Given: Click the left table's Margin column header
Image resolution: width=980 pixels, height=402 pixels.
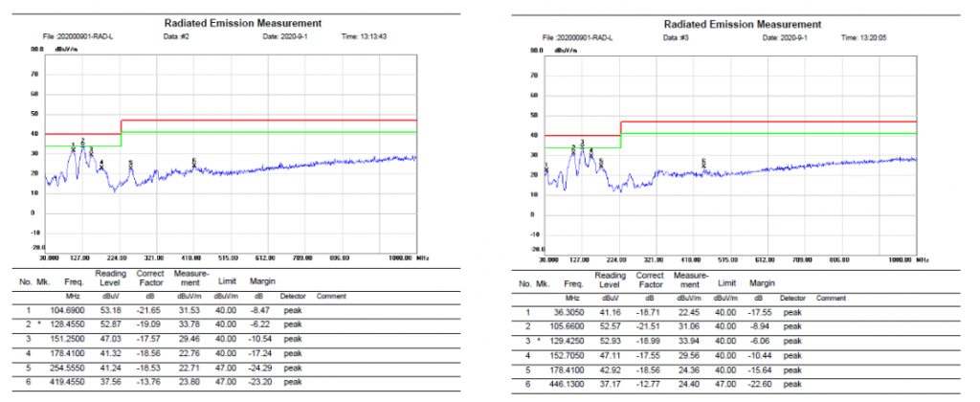Looking at the screenshot, I should [262, 282].
